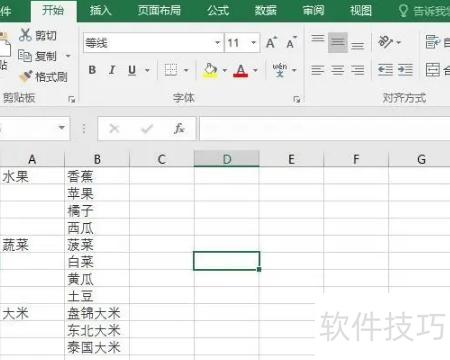The height and width of the screenshot is (360, 450).
Task: Click the Copy (复制) button
Action: (37, 56)
